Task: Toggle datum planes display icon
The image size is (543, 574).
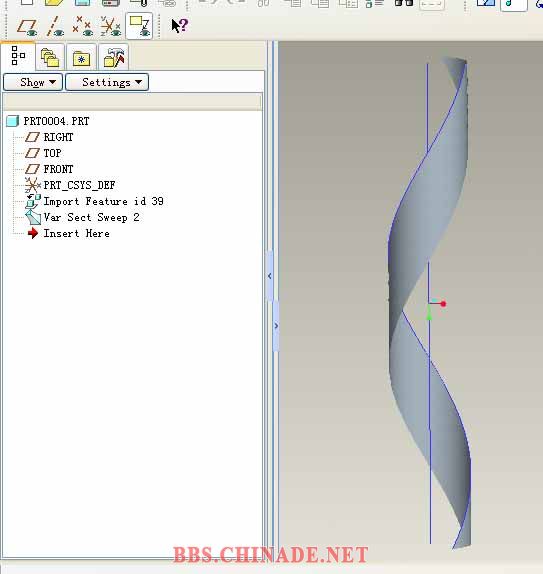Action: pos(27,26)
